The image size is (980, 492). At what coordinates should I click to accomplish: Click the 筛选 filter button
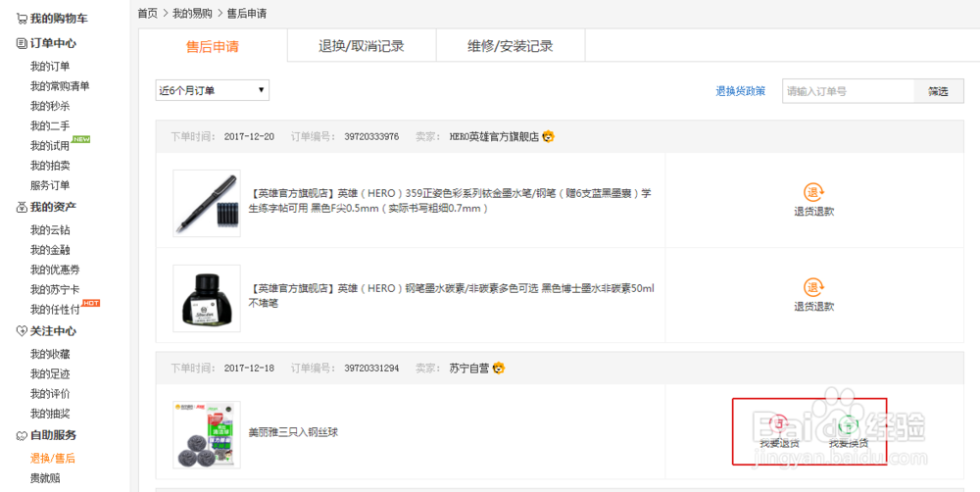(x=938, y=91)
